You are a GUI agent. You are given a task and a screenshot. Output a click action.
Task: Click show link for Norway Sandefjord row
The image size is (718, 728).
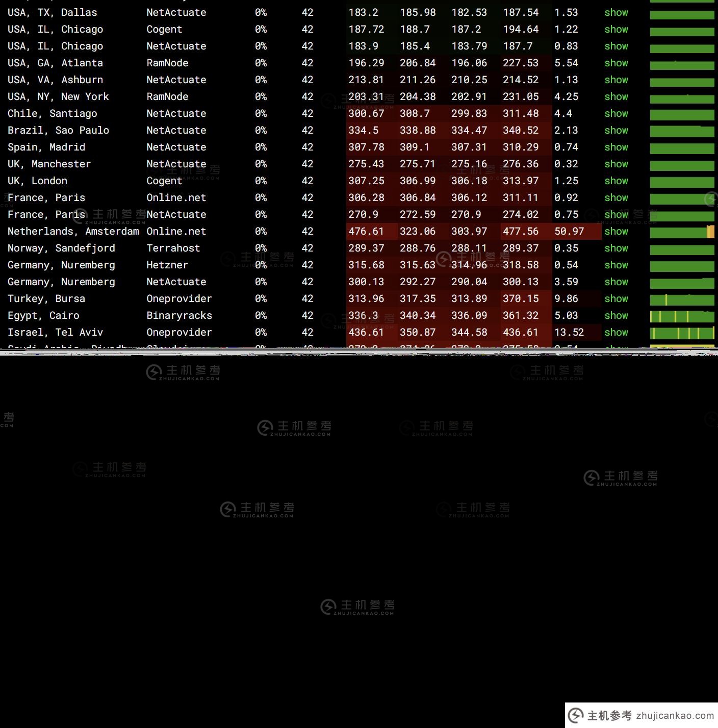click(x=616, y=248)
